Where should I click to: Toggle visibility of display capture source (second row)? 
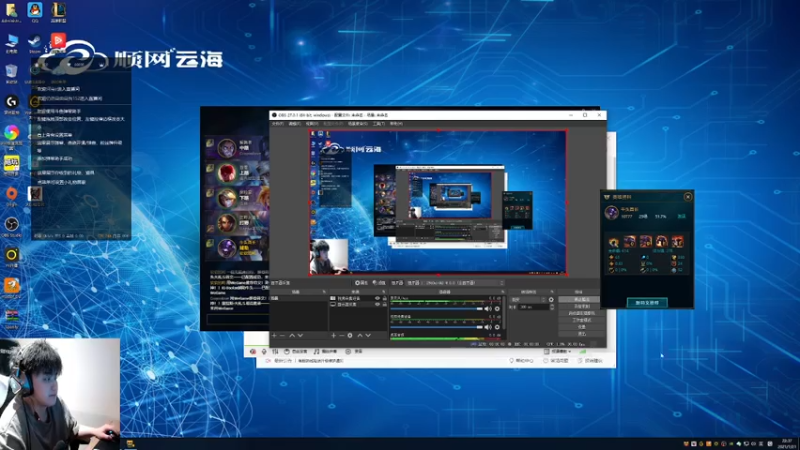(x=378, y=304)
